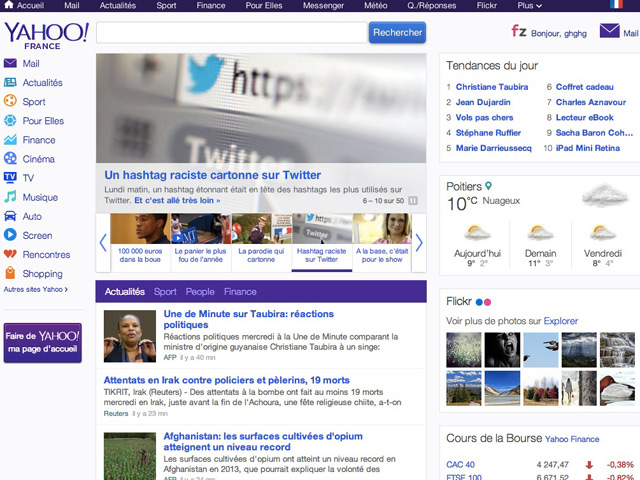Viewport: 640px width, 480px height.
Task: Select carousel thumbnail La parodie qui cartonne
Action: tap(261, 242)
